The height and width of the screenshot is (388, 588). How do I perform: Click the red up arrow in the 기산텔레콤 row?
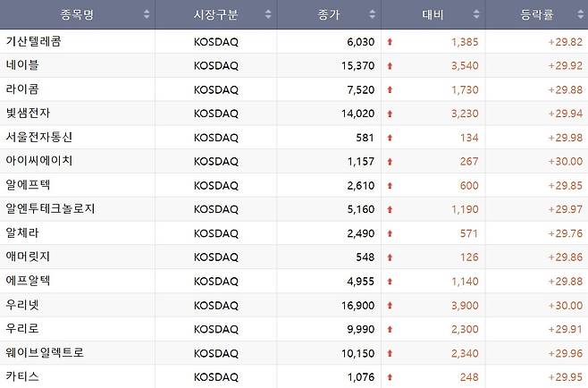(x=390, y=42)
